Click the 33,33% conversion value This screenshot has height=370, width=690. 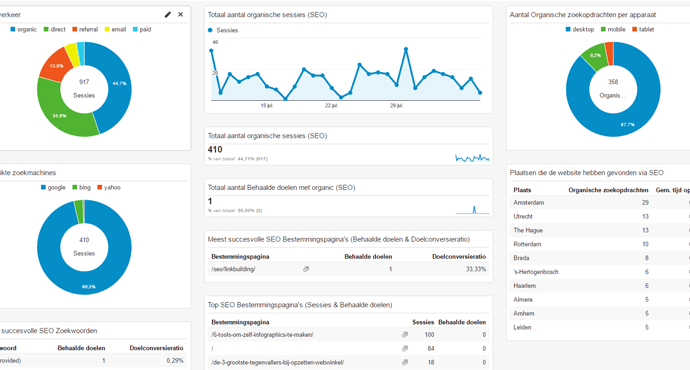[x=476, y=269]
